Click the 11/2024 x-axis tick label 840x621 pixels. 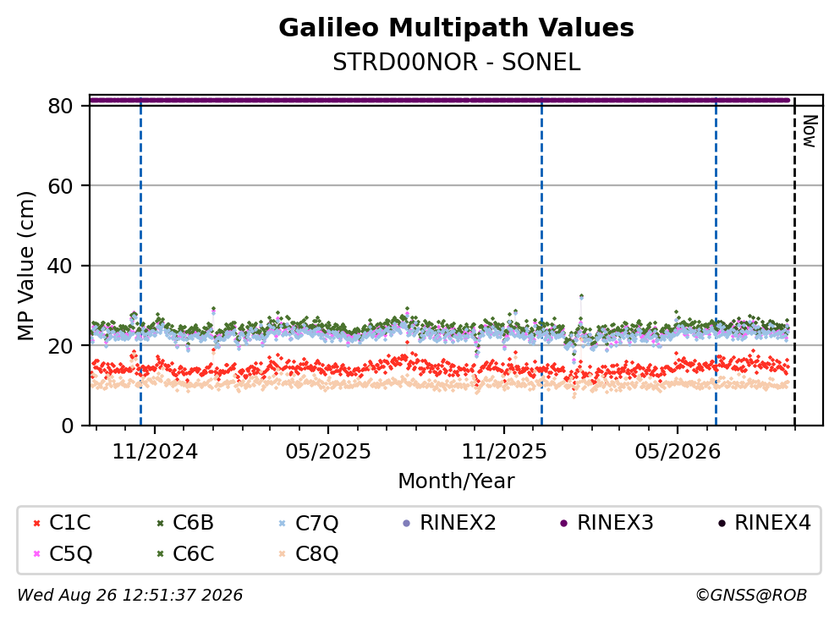tap(155, 452)
